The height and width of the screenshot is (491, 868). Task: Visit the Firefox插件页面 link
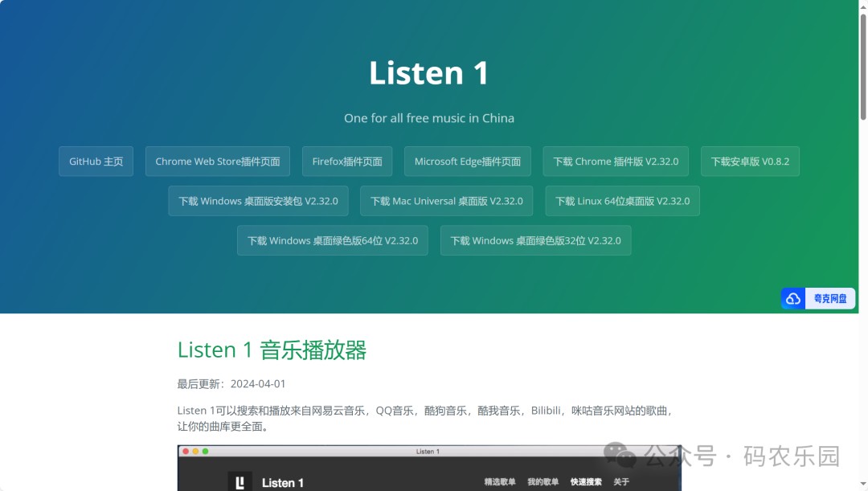point(347,161)
